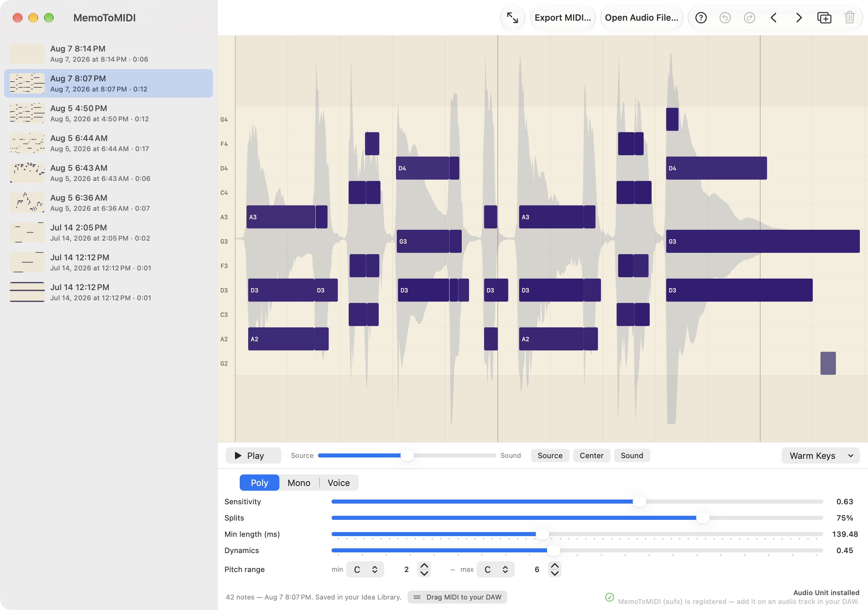The height and width of the screenshot is (610, 868).
Task: Select the long D4 note near the end
Action: click(x=716, y=168)
